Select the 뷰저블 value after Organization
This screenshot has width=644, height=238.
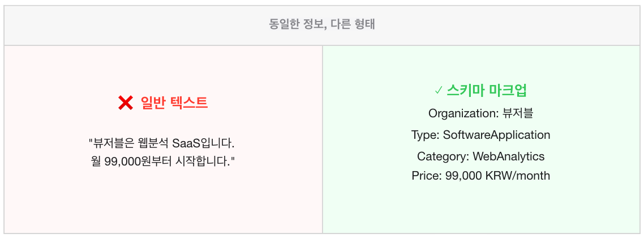518,113
